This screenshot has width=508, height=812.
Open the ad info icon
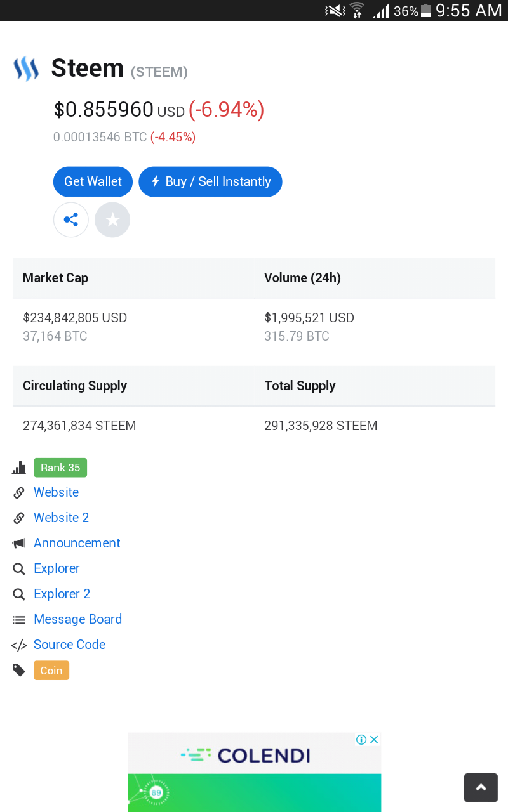point(361,740)
